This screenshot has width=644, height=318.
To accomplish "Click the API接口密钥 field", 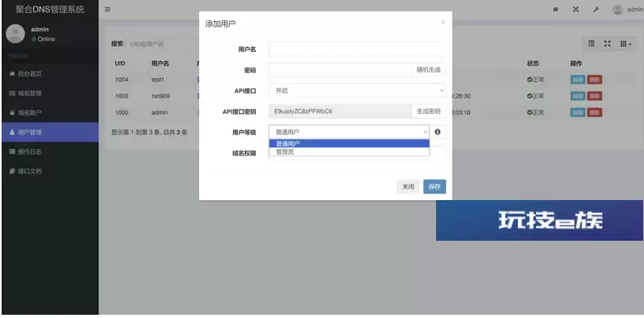I will coord(340,111).
